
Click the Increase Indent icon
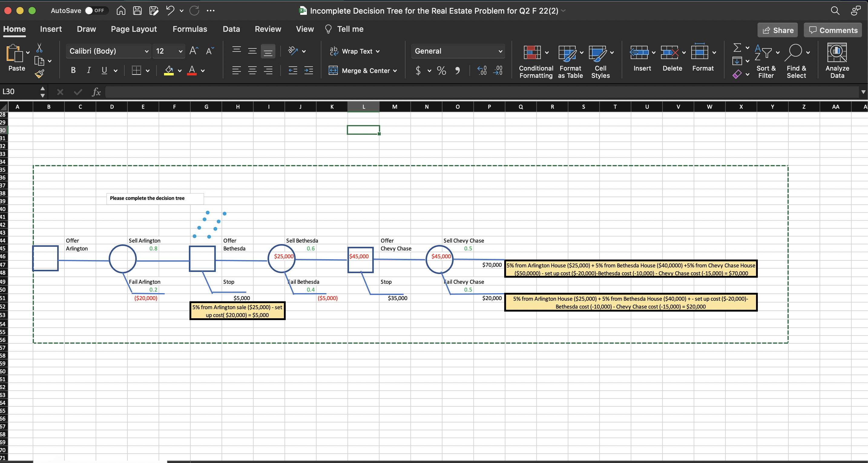click(x=308, y=71)
